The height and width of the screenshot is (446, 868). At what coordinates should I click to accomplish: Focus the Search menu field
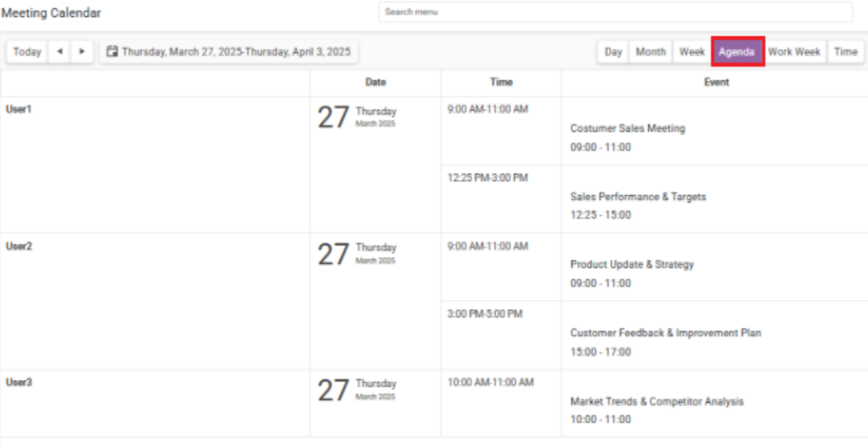pyautogui.click(x=615, y=12)
